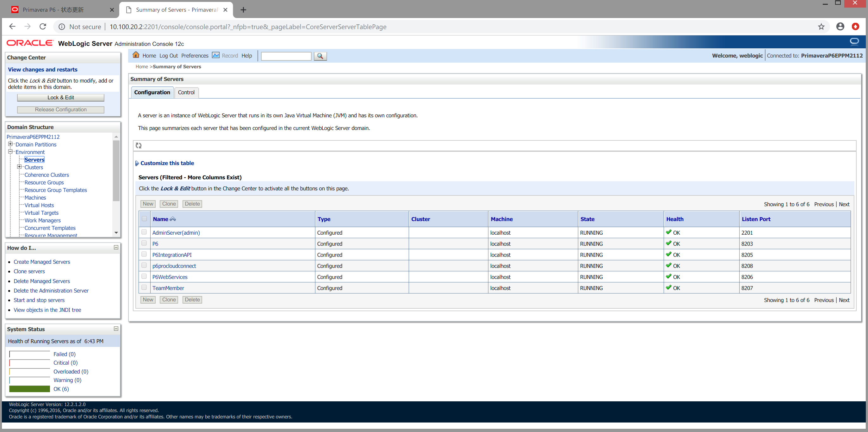
Task: Minimize the System Status panel
Action: [116, 329]
